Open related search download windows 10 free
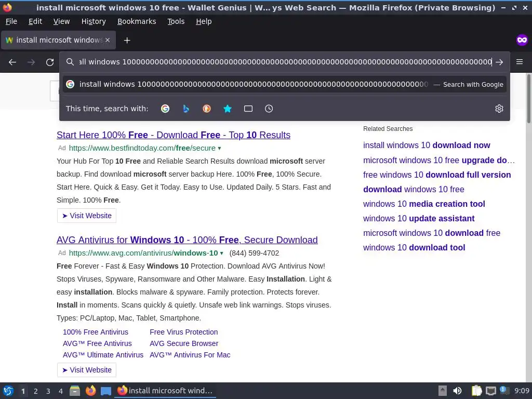The image size is (532, 399). pyautogui.click(x=414, y=189)
